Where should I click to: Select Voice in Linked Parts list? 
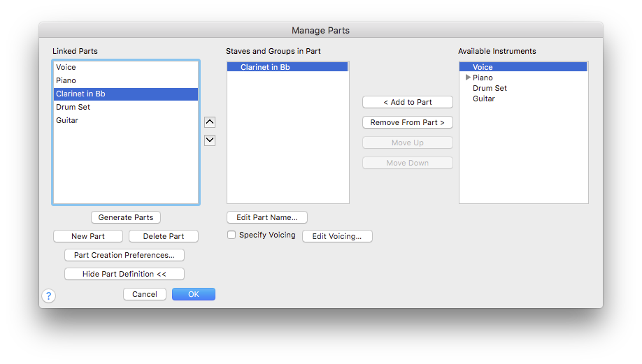(126, 67)
